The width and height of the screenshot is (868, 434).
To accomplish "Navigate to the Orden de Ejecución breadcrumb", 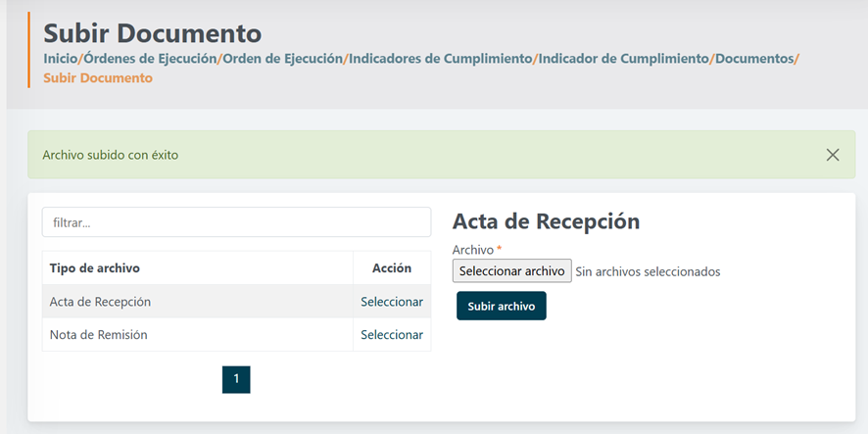I will click(x=282, y=59).
